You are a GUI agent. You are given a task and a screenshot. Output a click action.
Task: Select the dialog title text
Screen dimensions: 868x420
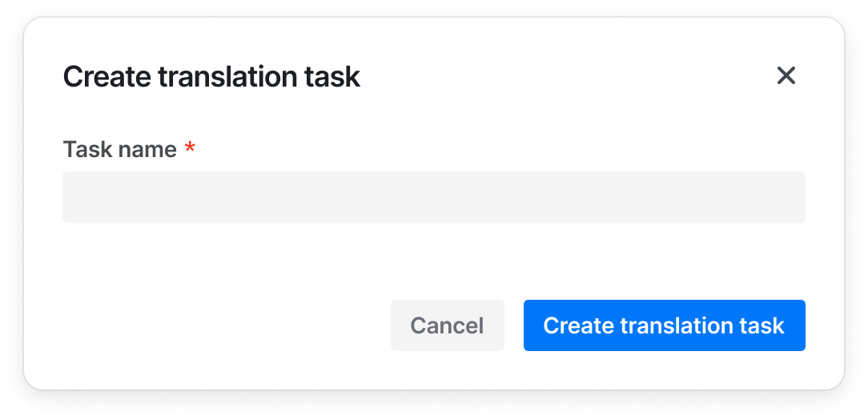[x=211, y=76]
